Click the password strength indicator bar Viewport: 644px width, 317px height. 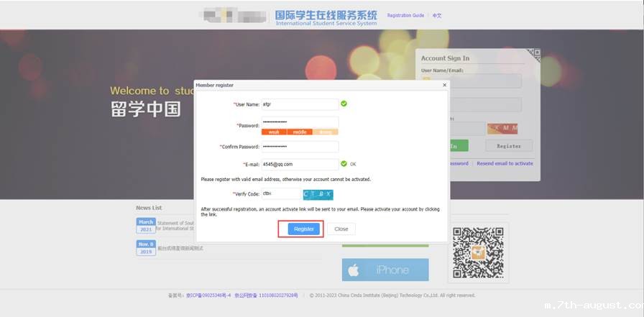(x=300, y=132)
